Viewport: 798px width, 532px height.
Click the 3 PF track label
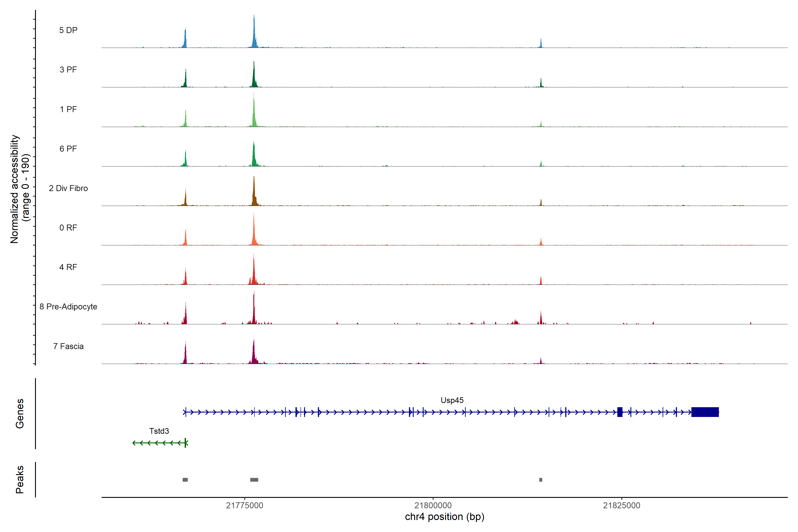click(68, 70)
